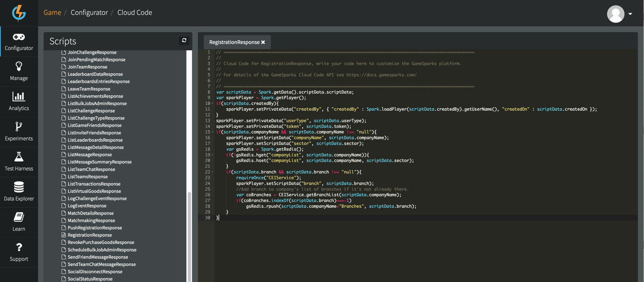The width and height of the screenshot is (644, 282).
Task: Collapse code fold at line 22
Action: point(212,172)
